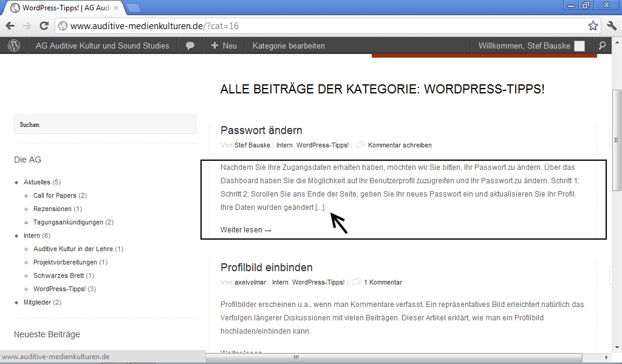Click WordPress-Tipps! tag under Passwort ändern
The height and width of the screenshot is (364, 622).
pyautogui.click(x=323, y=146)
